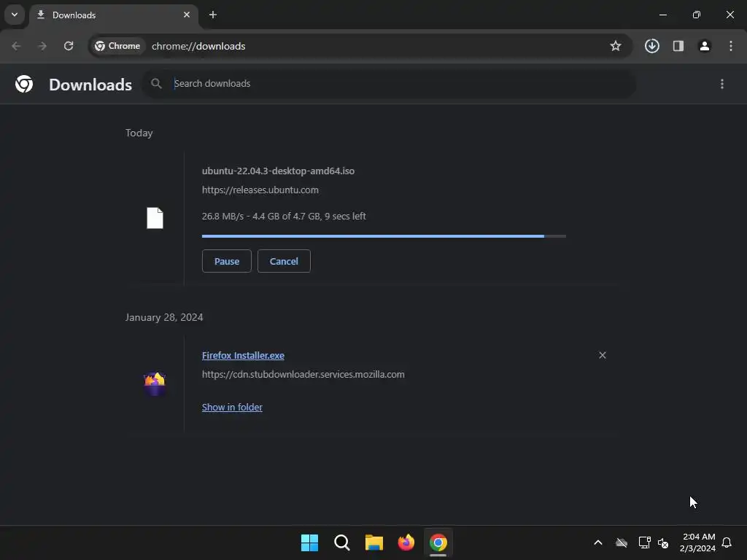Viewport: 747px width, 560px height.
Task: Open Chrome's three-dot main menu
Action: tap(731, 46)
